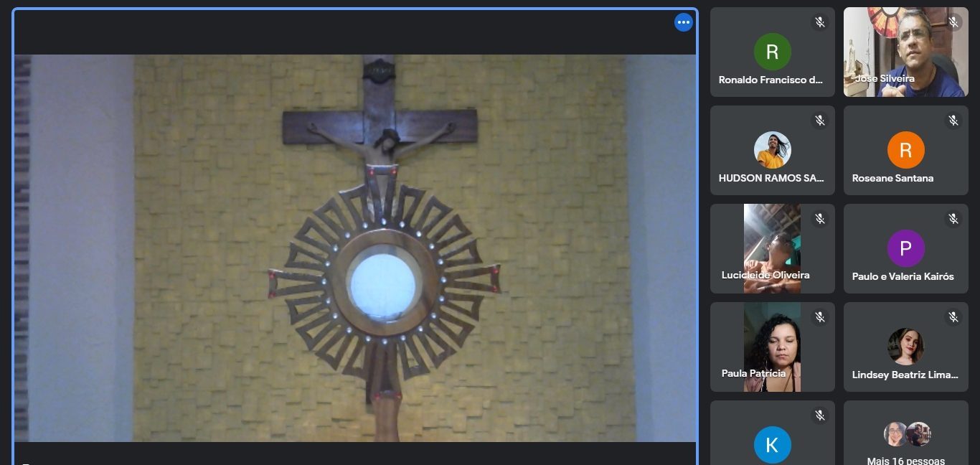Screen dimensions: 980x465
Task: Open more options on the presentation tile
Action: coord(683,22)
